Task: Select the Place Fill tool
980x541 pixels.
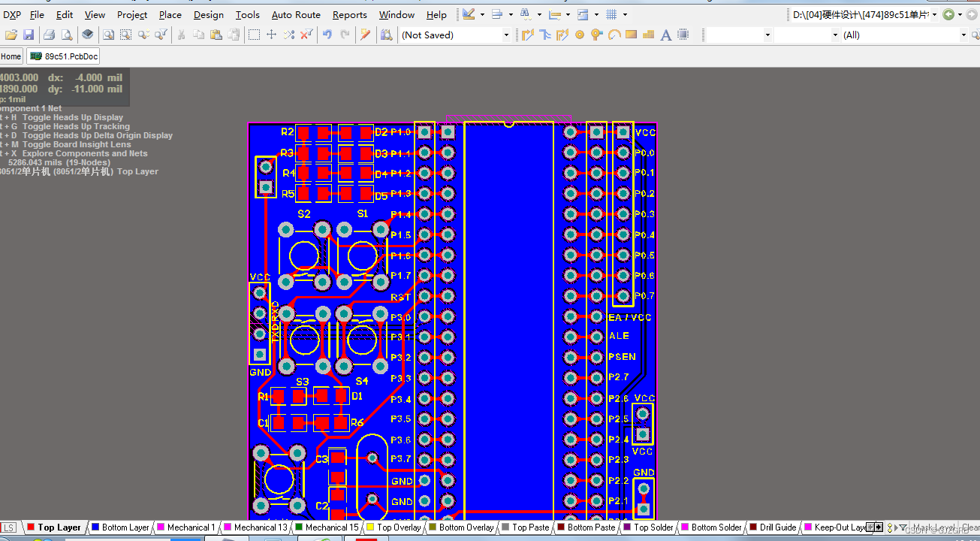Action: [x=631, y=35]
